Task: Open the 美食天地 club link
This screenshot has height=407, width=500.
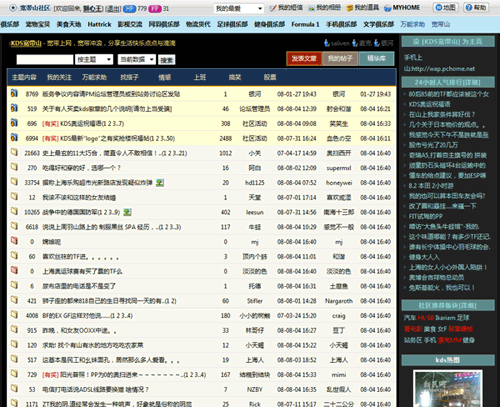Action: (69, 24)
